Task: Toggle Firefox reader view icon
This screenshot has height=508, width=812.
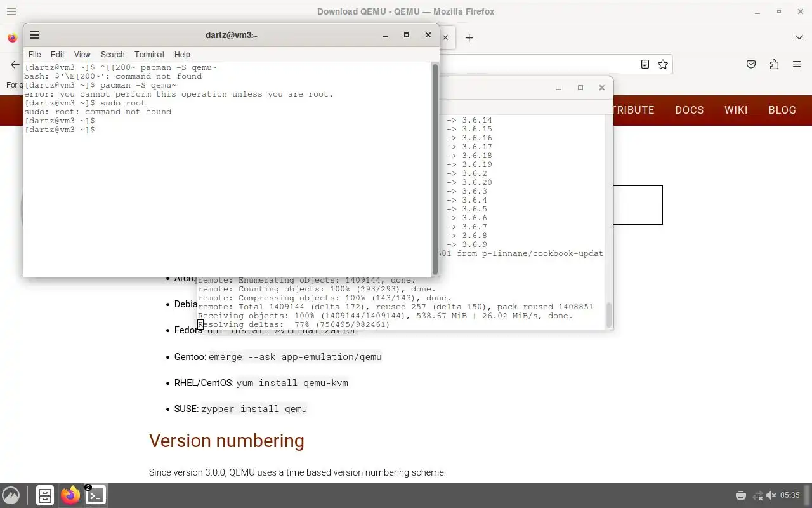Action: (645, 64)
